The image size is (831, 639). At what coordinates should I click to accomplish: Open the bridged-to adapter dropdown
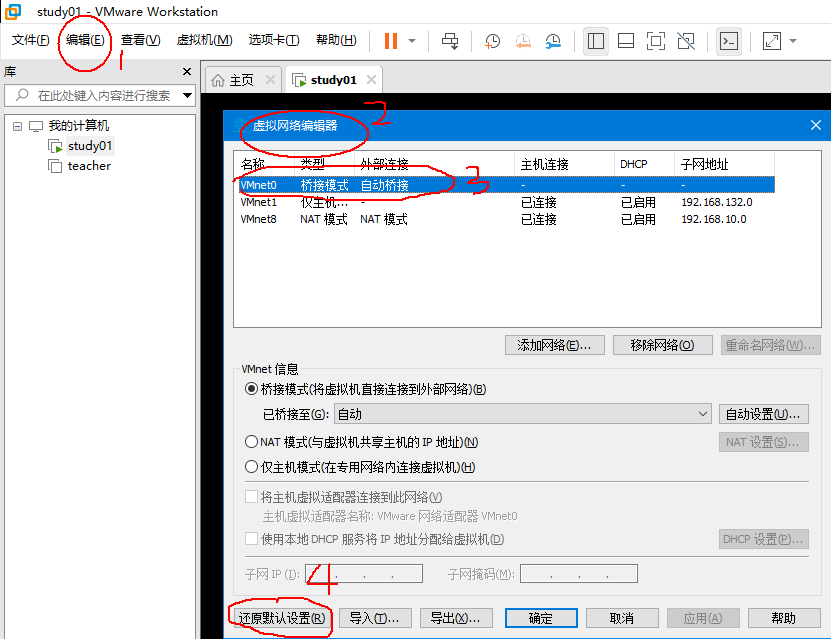(x=523, y=414)
